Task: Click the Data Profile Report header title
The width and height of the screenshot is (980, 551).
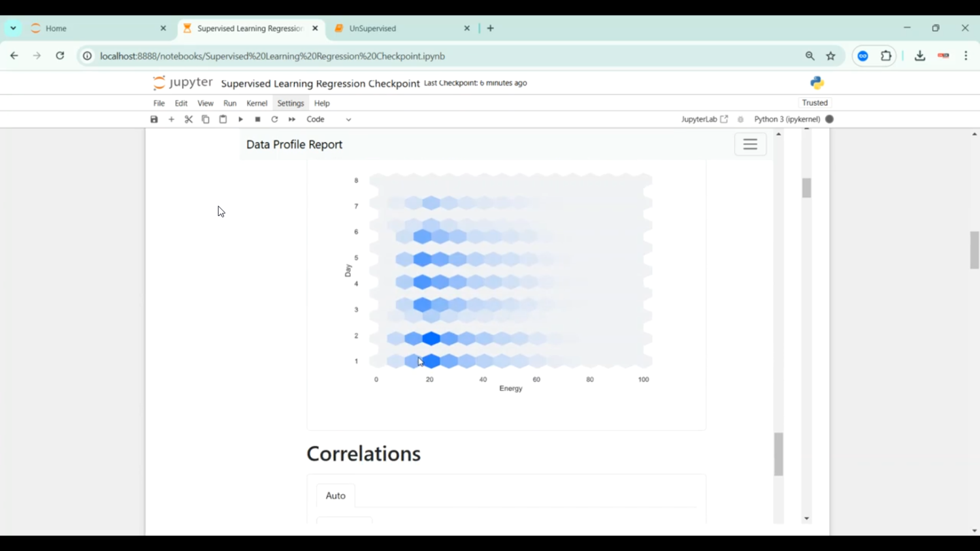Action: (x=294, y=144)
